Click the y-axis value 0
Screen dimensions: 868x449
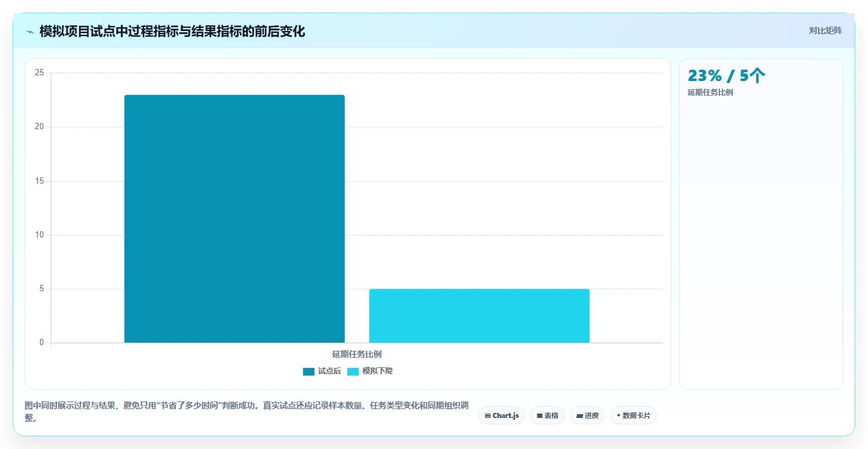pyautogui.click(x=42, y=343)
